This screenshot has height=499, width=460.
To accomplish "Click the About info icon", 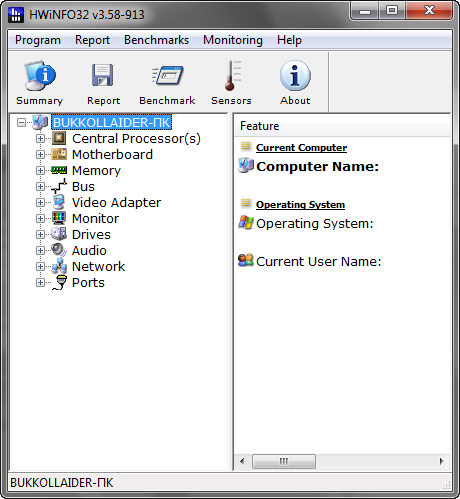I will click(x=295, y=76).
